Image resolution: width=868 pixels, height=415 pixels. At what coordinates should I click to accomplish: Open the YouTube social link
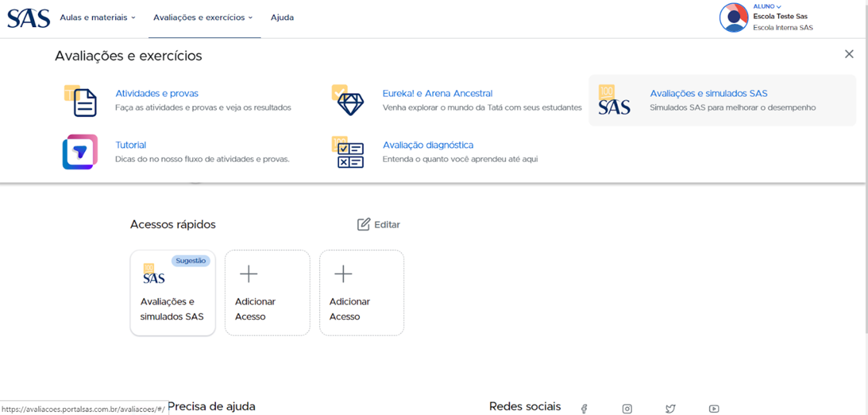[x=714, y=409]
